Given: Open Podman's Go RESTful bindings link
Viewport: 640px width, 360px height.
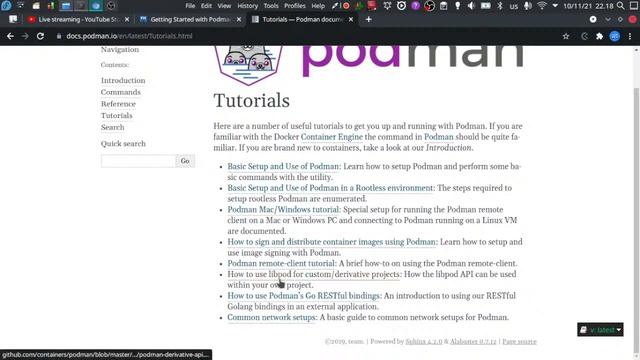Looking at the screenshot, I should pos(303,296).
